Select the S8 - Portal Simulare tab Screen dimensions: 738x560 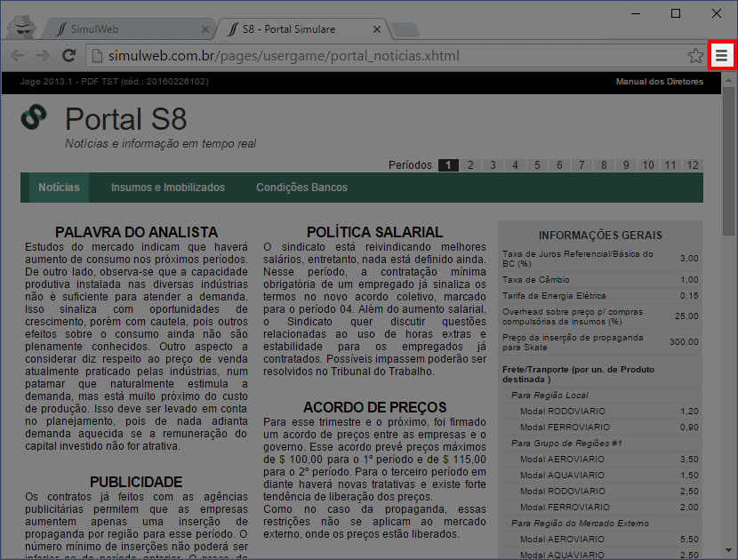click(301, 29)
